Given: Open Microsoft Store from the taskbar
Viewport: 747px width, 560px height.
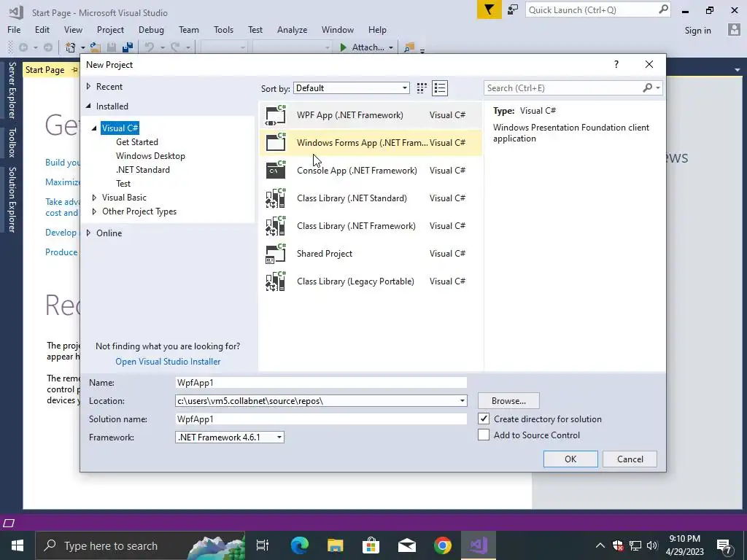Looking at the screenshot, I should pyautogui.click(x=371, y=545).
